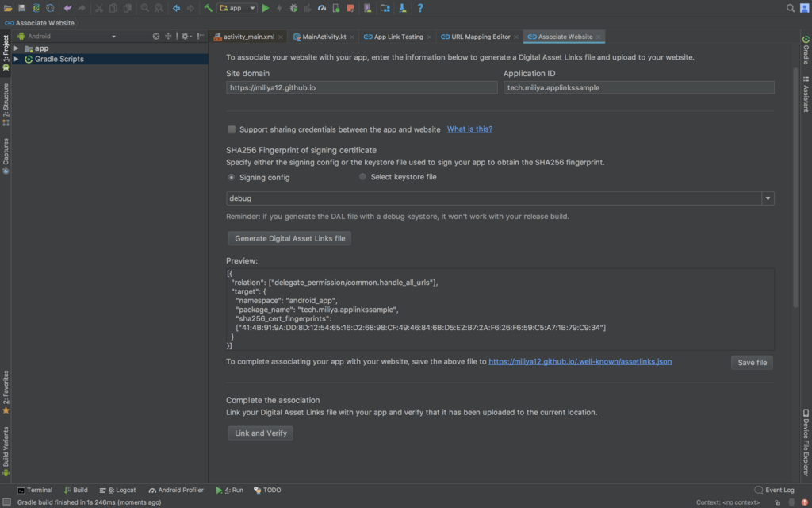Open the Event Log
Image resolution: width=812 pixels, height=508 pixels.
pos(774,490)
